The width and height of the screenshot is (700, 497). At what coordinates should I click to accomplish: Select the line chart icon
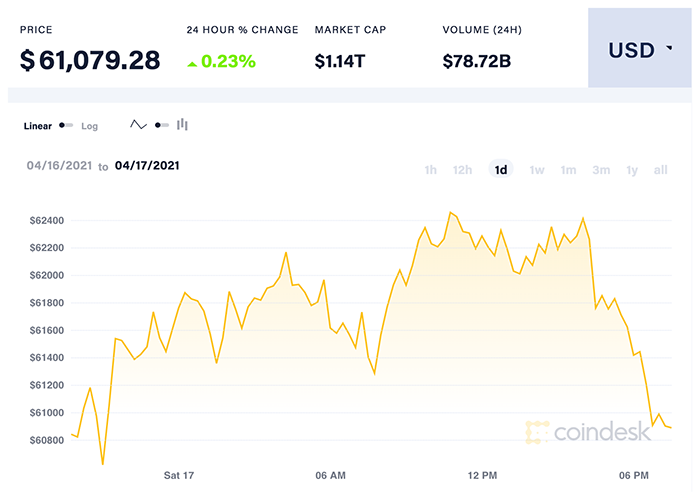pyautogui.click(x=138, y=125)
